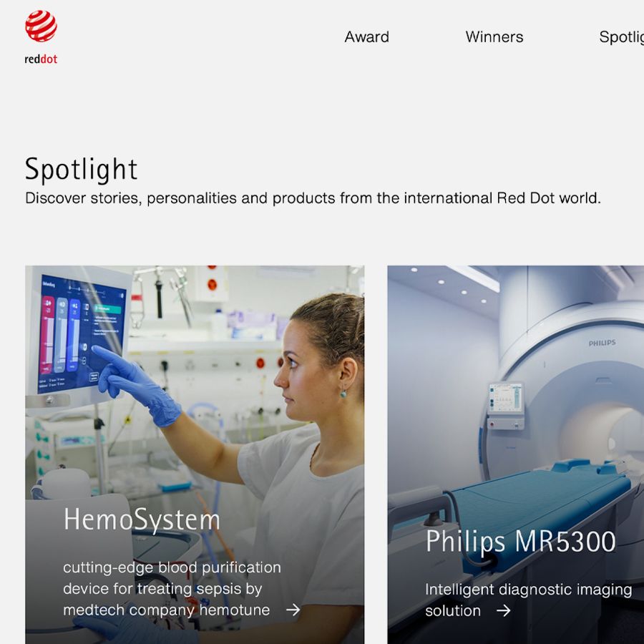644x644 pixels.
Task: Click the arrow icon after 'solution' text
Action: click(503, 611)
